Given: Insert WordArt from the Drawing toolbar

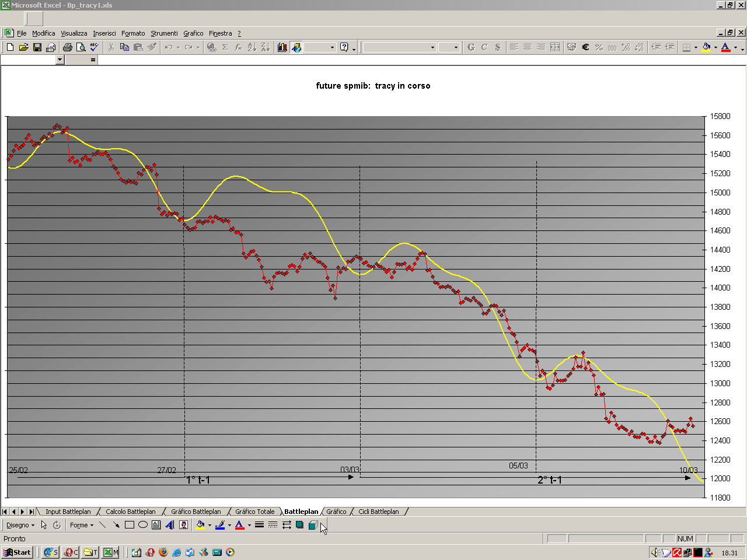Looking at the screenshot, I should tap(170, 525).
